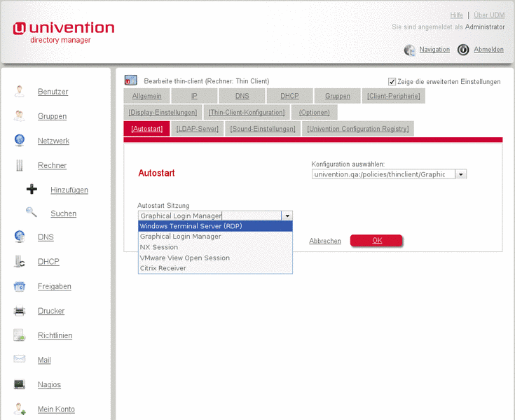Click the DHCP icon in sidebar
This screenshot has width=515, height=420.
click(20, 262)
